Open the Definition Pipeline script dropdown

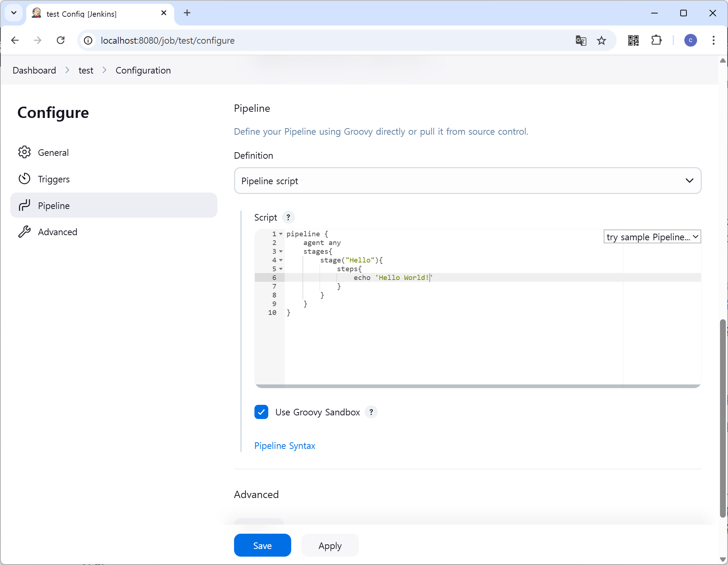467,181
